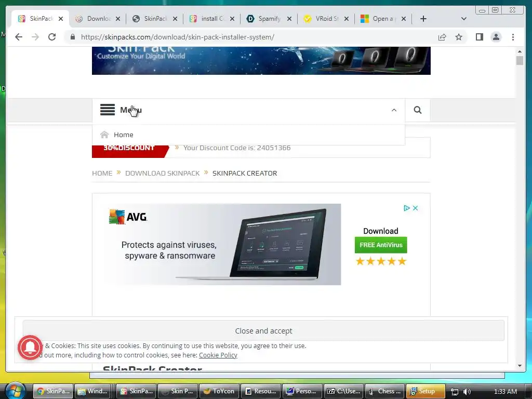Viewport: 532px width, 399px height.
Task: Expand the tab search dropdown
Action: 464,19
